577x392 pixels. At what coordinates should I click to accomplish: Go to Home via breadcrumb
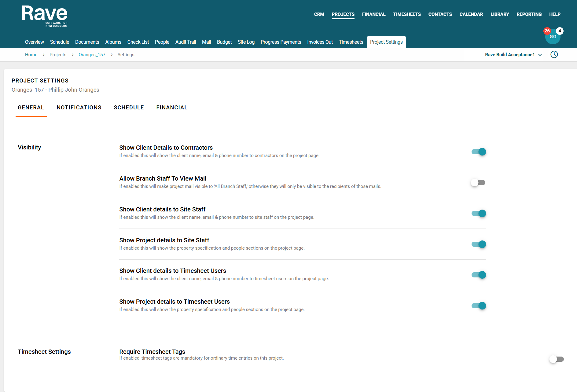[31, 55]
